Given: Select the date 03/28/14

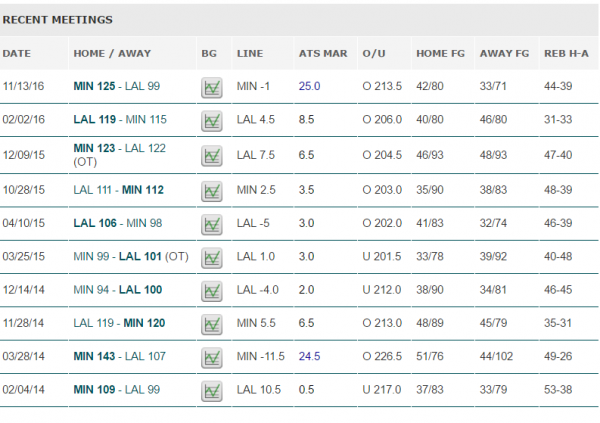Looking at the screenshot, I should (23, 356).
